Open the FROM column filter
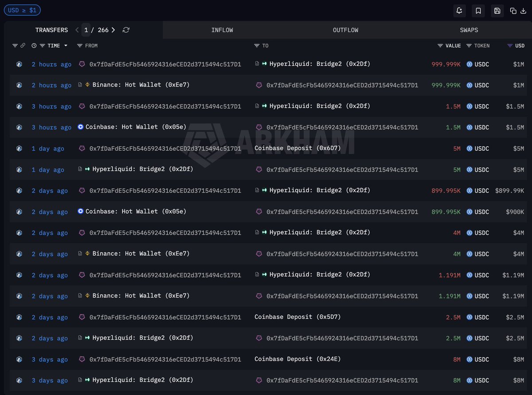532x395 pixels. tap(80, 46)
